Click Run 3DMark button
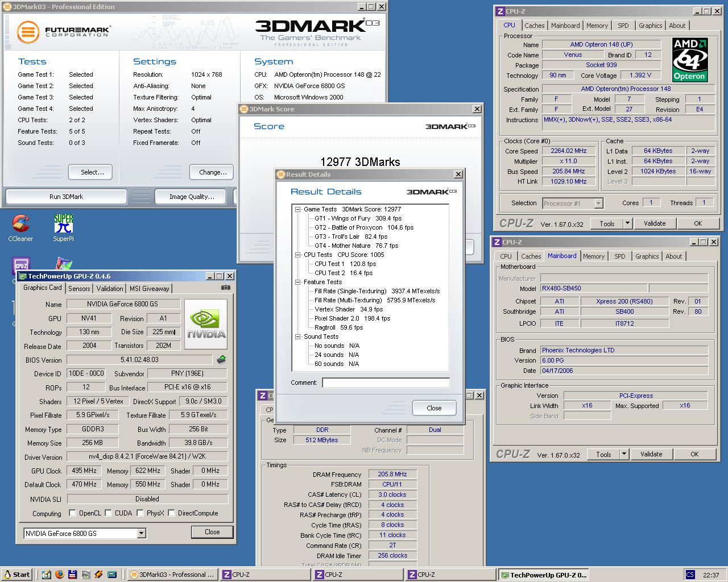 [66, 197]
